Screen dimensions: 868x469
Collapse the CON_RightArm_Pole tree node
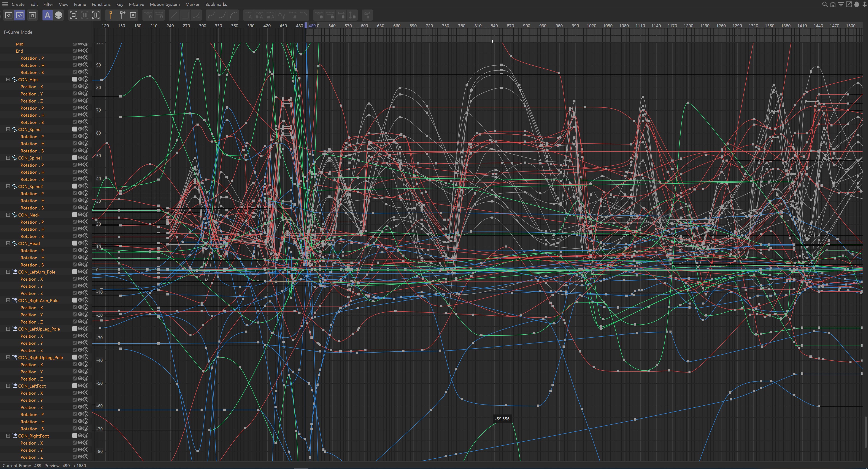pyautogui.click(x=8, y=300)
